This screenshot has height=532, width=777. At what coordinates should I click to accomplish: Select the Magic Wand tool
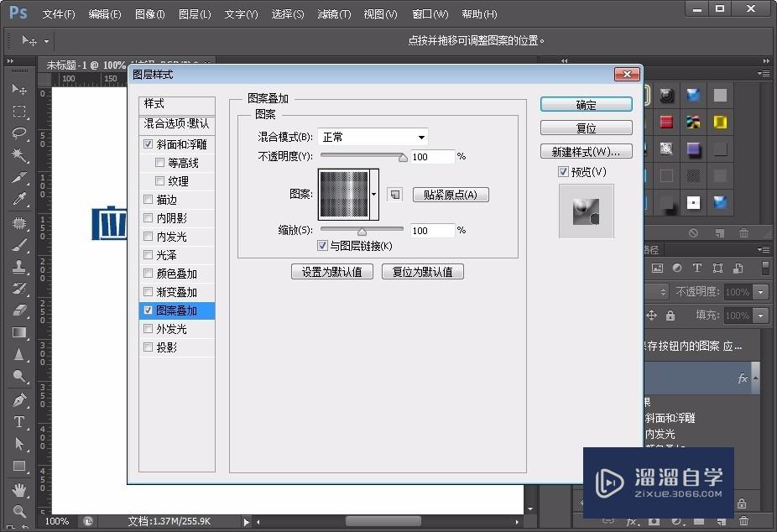point(19,155)
